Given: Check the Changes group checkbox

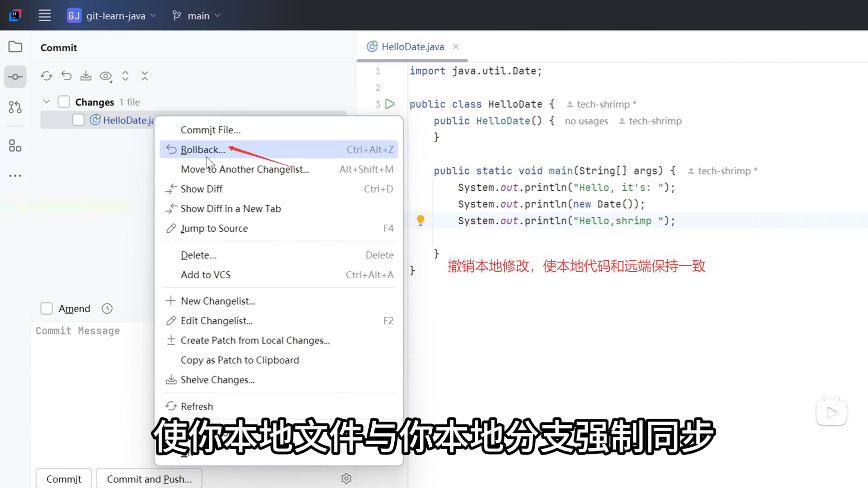Looking at the screenshot, I should click(x=64, y=102).
